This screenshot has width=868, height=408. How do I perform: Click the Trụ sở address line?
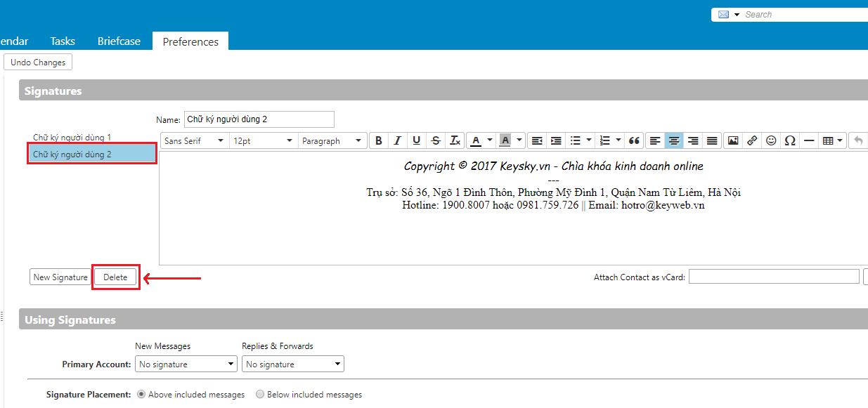tap(553, 192)
